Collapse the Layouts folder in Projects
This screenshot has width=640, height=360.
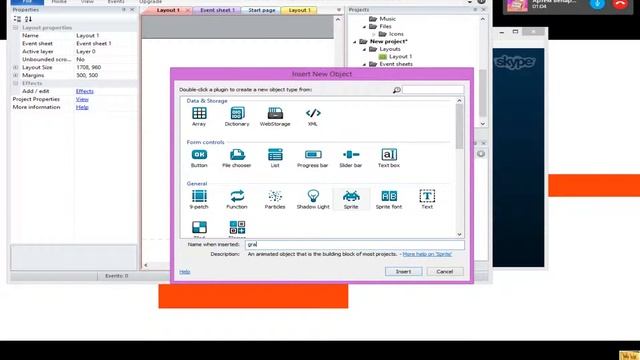(x=364, y=49)
